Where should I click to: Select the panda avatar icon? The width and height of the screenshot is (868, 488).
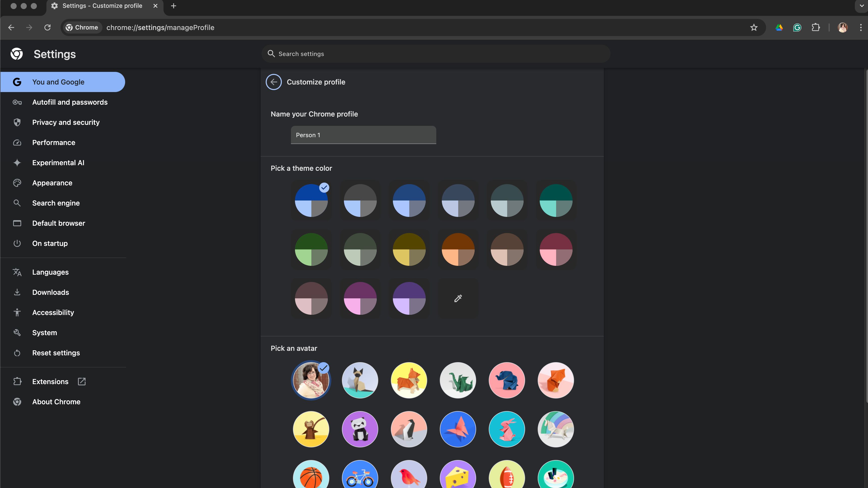click(x=360, y=429)
